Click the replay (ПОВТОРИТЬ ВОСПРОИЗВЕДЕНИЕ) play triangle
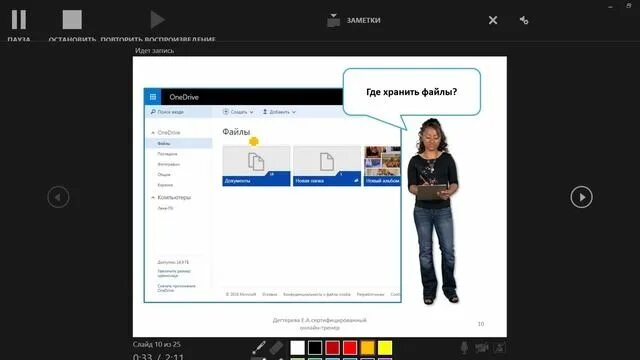This screenshot has width=640, height=360. click(157, 20)
